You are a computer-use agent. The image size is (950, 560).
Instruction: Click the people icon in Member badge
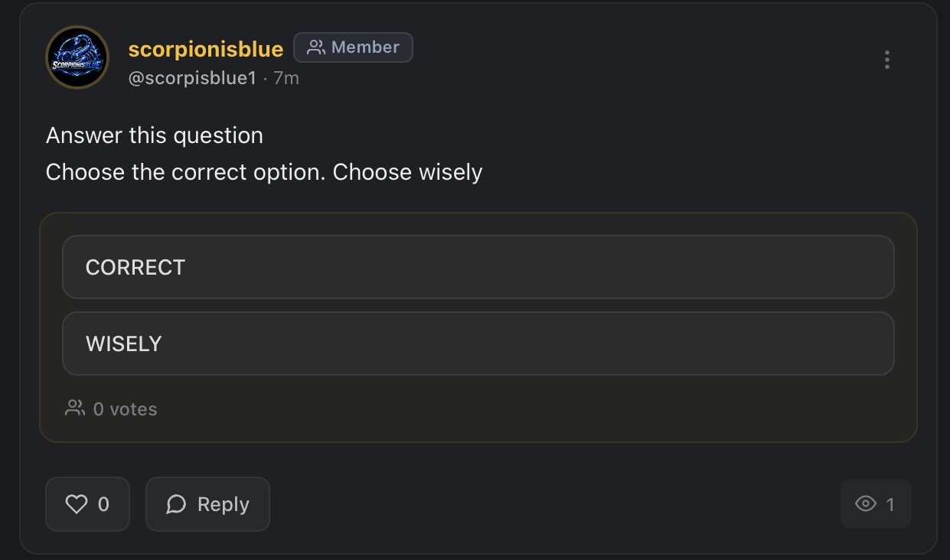pyautogui.click(x=315, y=47)
